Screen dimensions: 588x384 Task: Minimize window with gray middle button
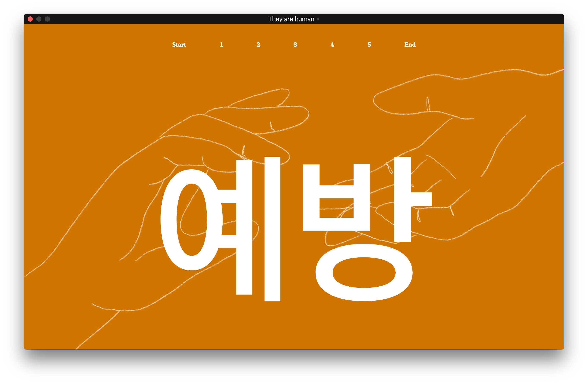click(x=39, y=19)
